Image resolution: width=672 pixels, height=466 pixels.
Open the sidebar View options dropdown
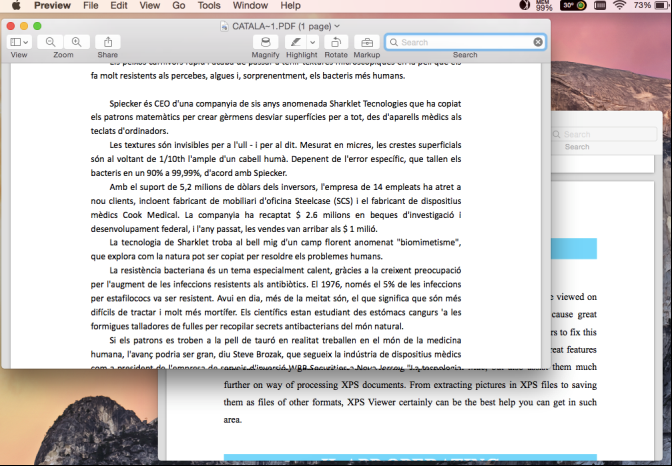click(x=19, y=42)
